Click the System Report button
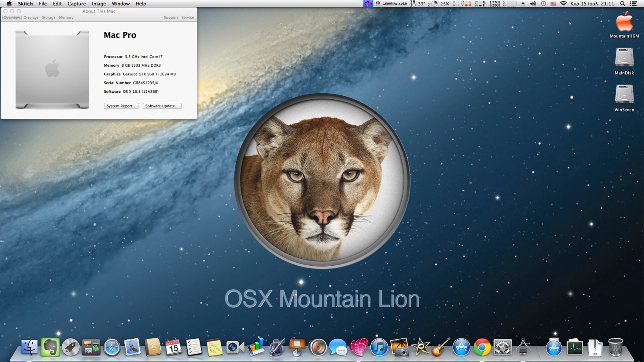 (x=121, y=106)
